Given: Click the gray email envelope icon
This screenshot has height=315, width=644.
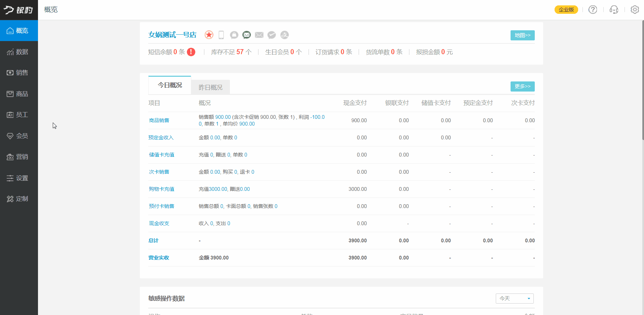Looking at the screenshot, I should [259, 35].
